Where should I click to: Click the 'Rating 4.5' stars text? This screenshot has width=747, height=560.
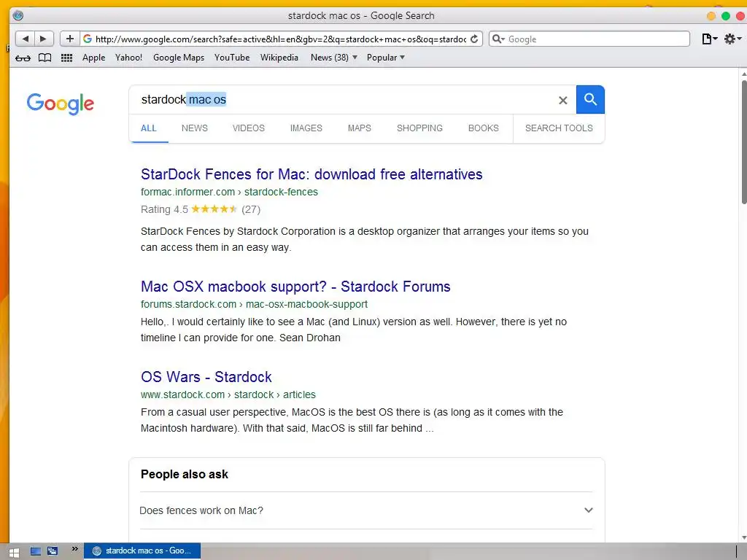click(201, 209)
